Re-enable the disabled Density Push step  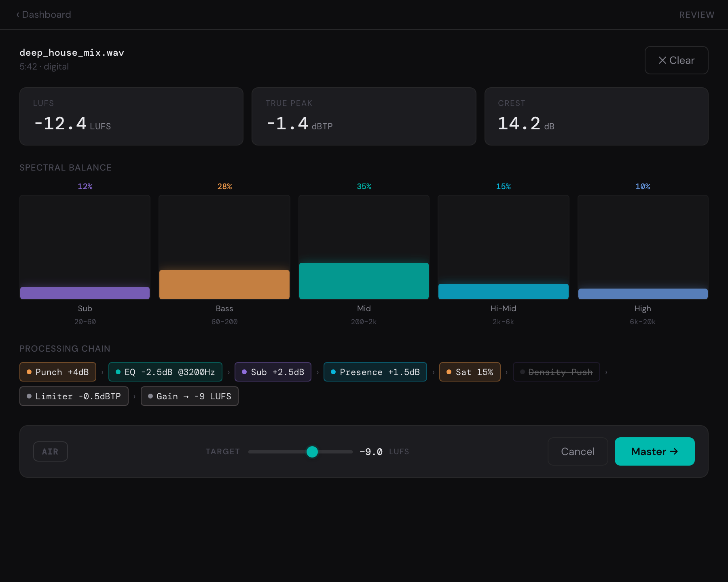[x=556, y=372]
